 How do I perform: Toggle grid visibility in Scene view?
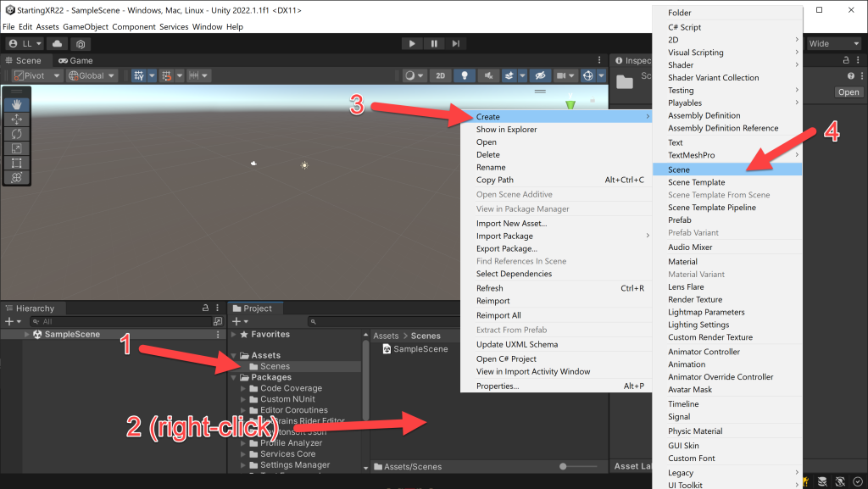pyautogui.click(x=139, y=75)
